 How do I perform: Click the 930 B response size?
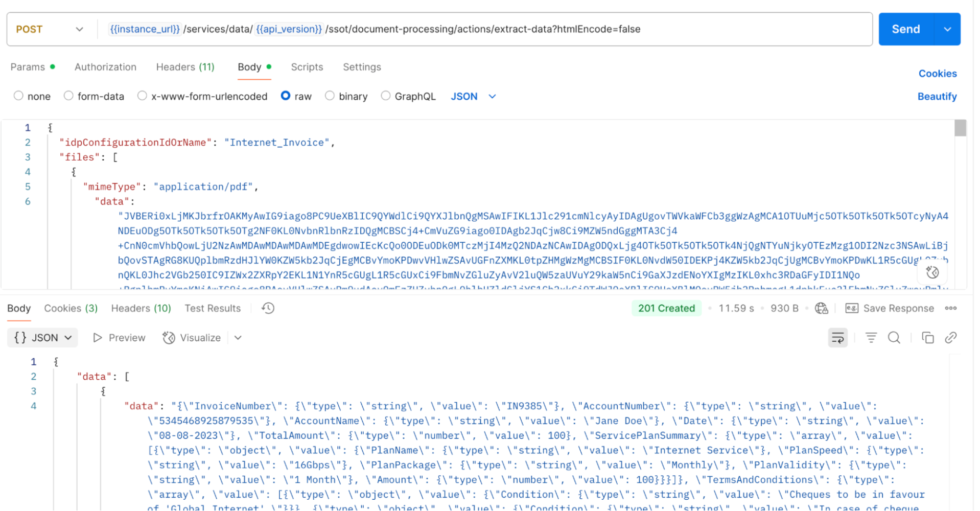click(x=784, y=309)
